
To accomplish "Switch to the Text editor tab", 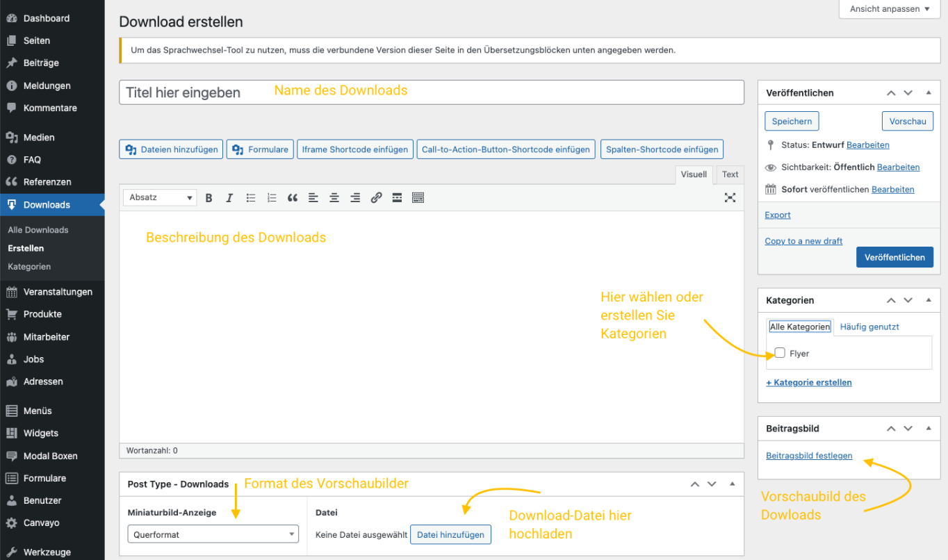I will [x=729, y=174].
